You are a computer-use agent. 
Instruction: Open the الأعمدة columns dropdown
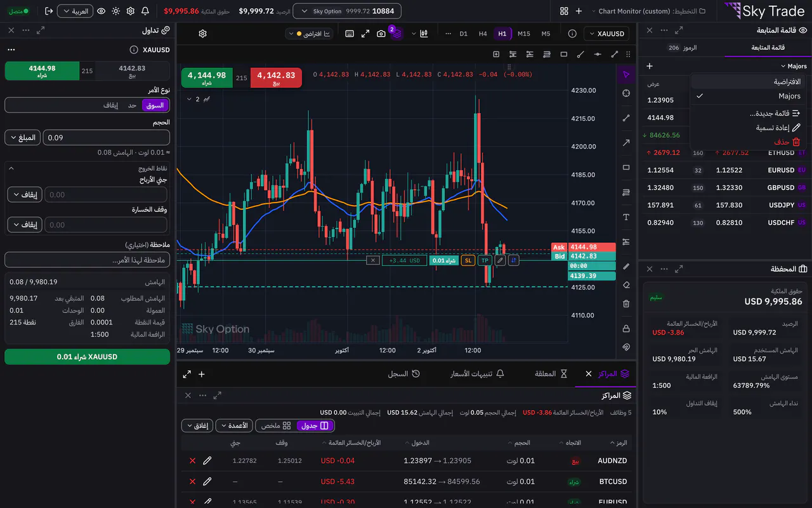point(234,425)
